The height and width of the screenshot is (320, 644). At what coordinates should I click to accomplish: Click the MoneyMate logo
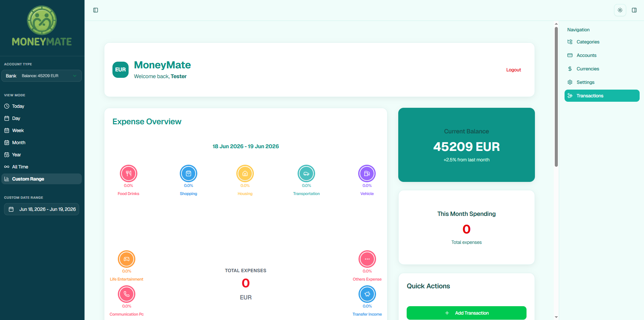click(42, 26)
